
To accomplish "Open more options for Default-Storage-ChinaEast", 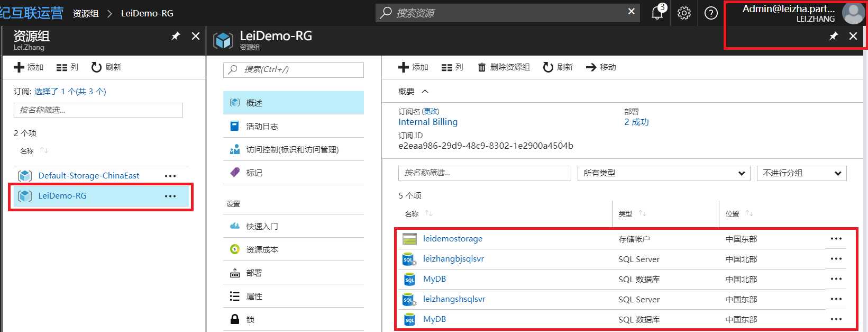I will pos(170,176).
